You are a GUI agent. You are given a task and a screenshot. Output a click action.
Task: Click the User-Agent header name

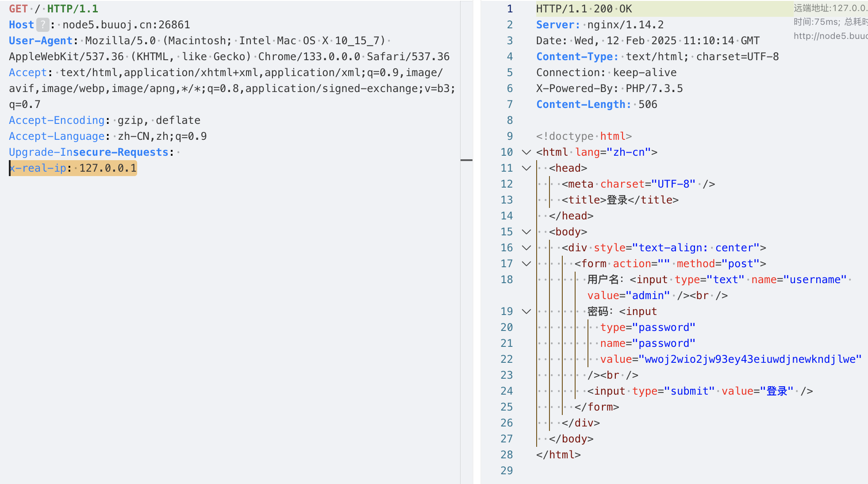tap(40, 41)
